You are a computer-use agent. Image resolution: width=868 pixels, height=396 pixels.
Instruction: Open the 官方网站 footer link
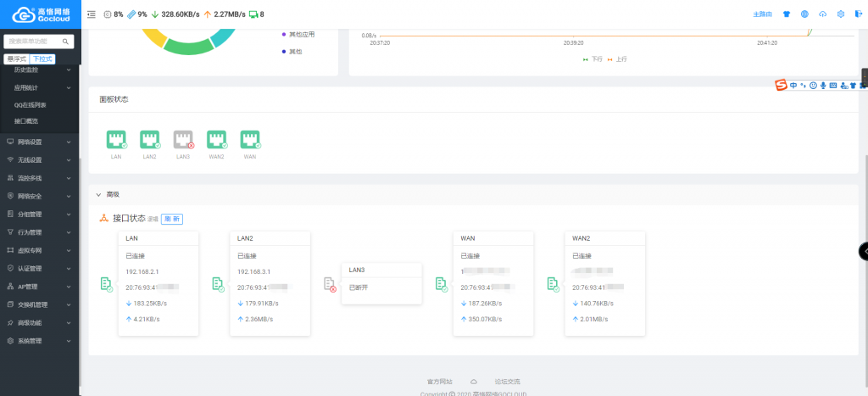point(439,382)
